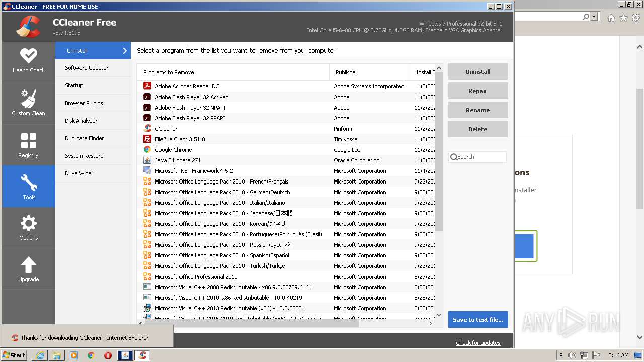Open the Custom Clean section
The height and width of the screenshot is (362, 644).
tap(29, 103)
